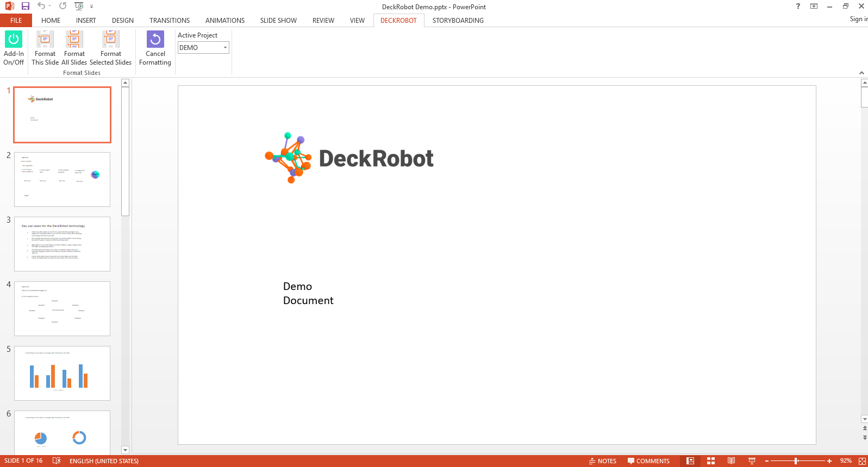Click the spell check status icon
This screenshot has width=868, height=467.
(57, 461)
